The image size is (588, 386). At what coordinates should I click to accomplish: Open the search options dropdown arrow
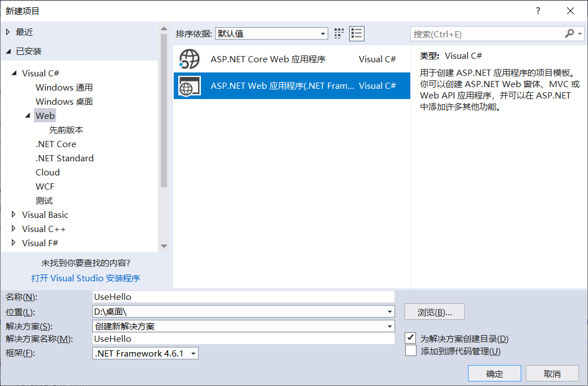(x=580, y=34)
